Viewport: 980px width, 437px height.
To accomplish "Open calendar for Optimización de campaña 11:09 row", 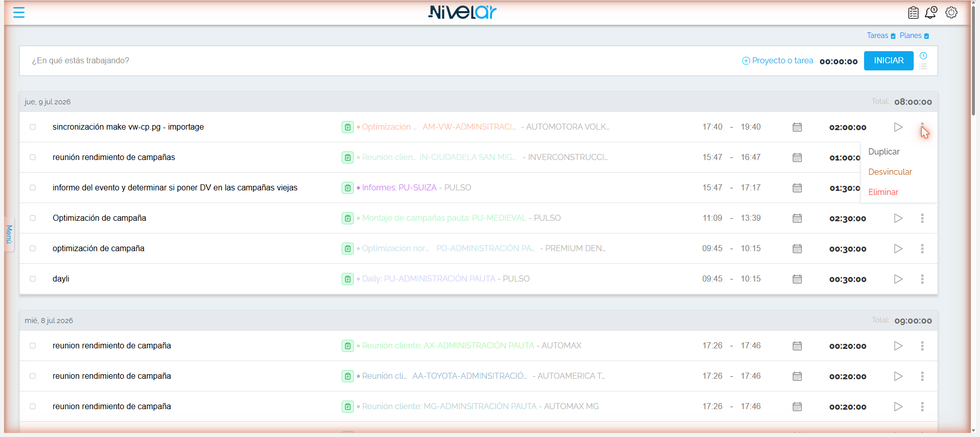I will [x=797, y=218].
